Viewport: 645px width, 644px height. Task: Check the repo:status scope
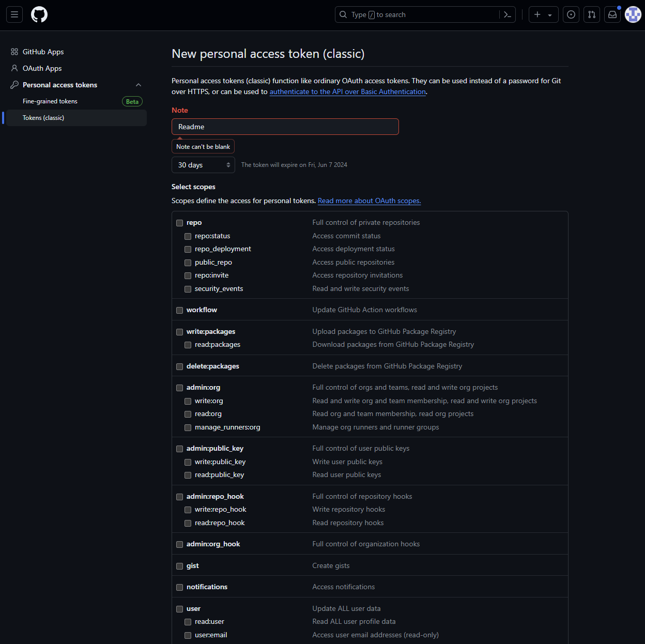188,236
